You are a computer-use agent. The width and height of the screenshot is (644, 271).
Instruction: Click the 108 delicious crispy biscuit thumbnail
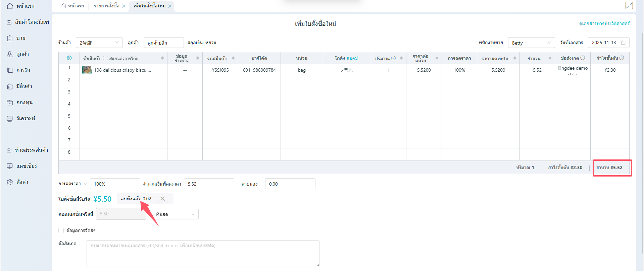(x=87, y=70)
